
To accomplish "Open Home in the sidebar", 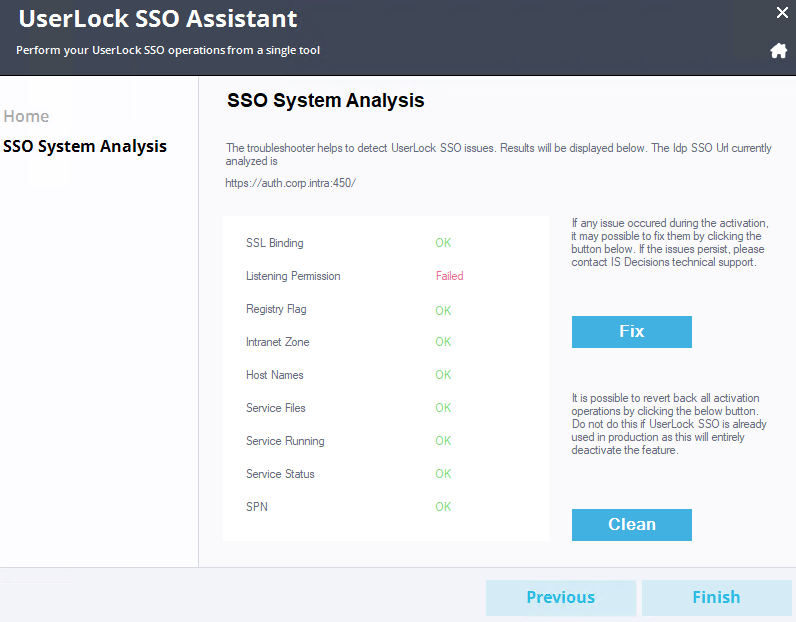I will 26,116.
